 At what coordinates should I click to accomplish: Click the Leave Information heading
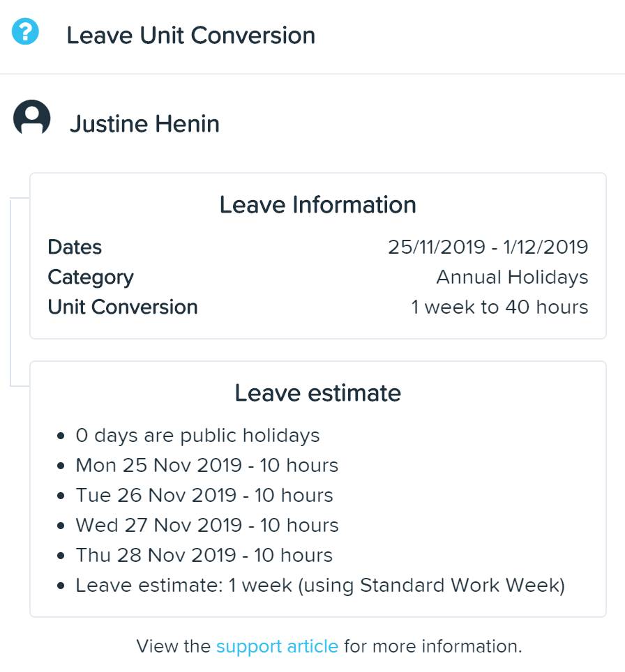tap(318, 204)
